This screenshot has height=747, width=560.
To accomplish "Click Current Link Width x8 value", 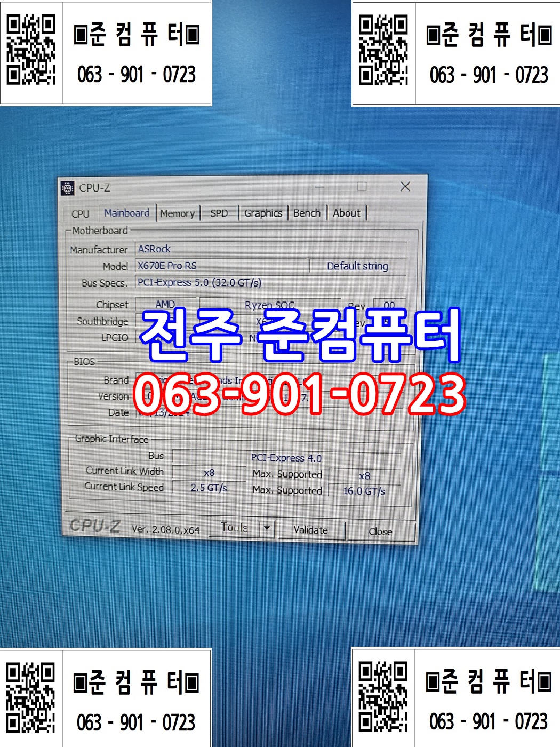I will 209,473.
